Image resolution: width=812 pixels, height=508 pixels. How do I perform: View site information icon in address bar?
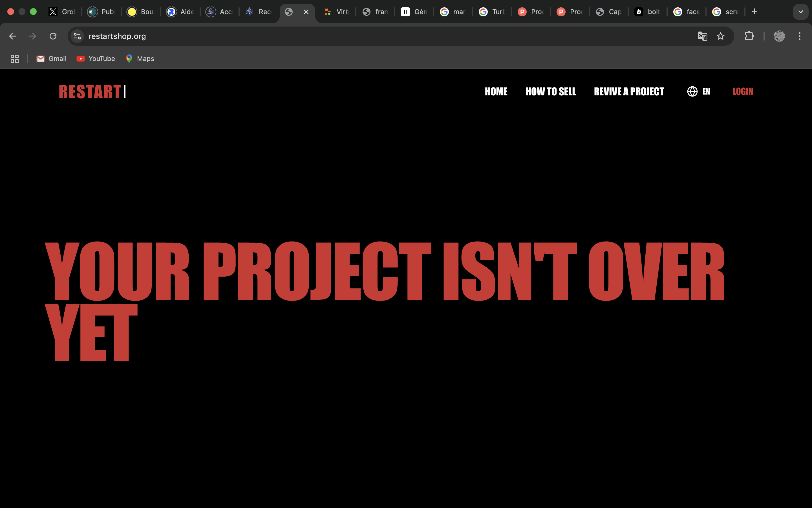point(77,36)
